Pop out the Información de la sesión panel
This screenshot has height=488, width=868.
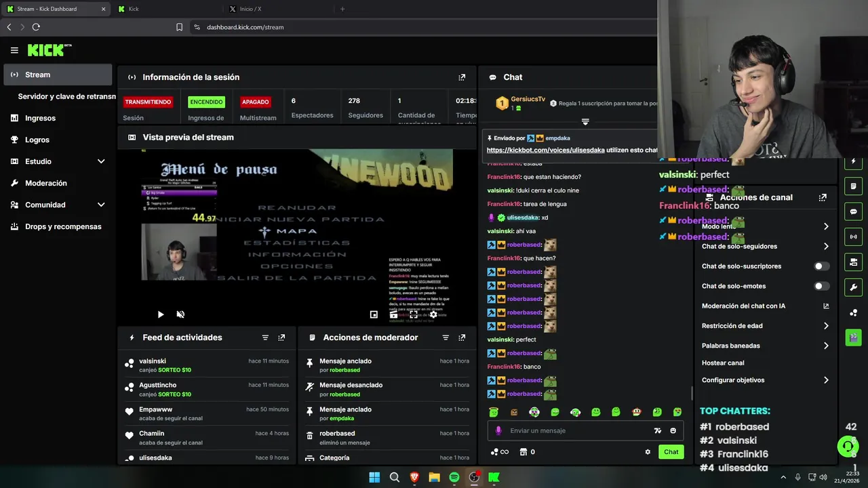click(x=462, y=77)
